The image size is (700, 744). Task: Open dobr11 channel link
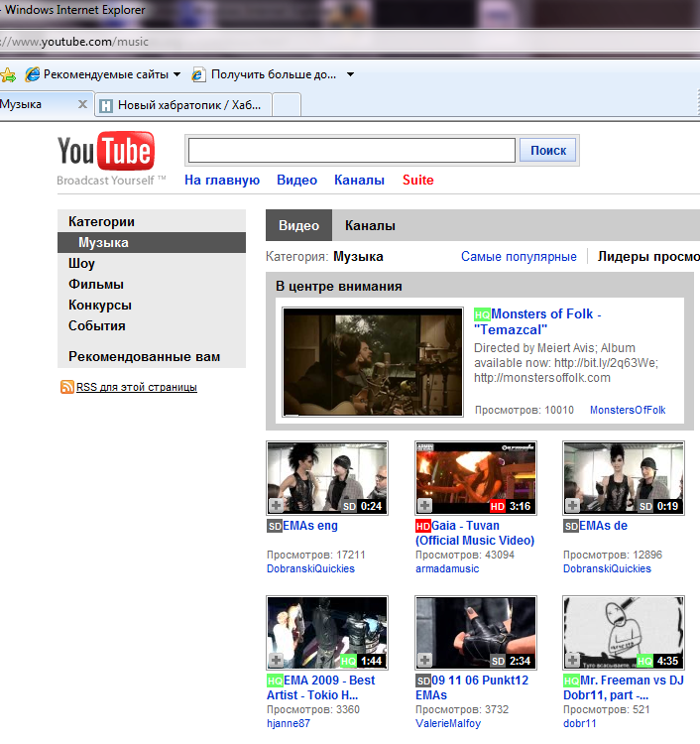point(580,723)
